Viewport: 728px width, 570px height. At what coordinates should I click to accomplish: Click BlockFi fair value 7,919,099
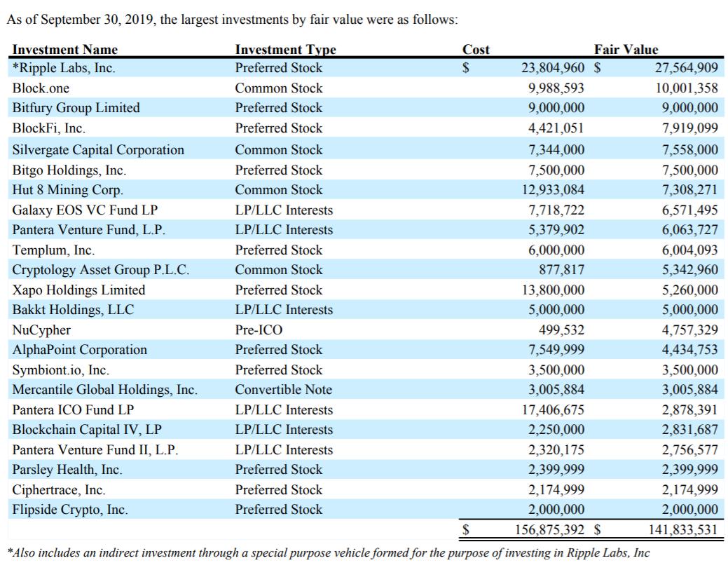(690, 128)
